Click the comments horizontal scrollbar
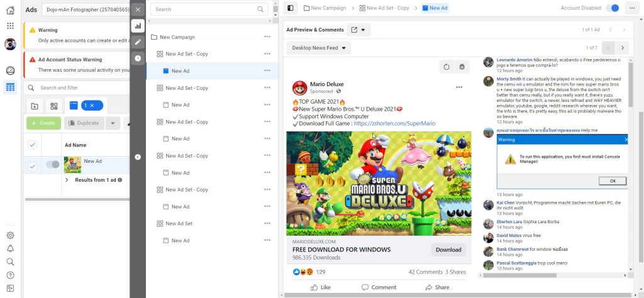The image size is (644, 298). click(x=519, y=275)
